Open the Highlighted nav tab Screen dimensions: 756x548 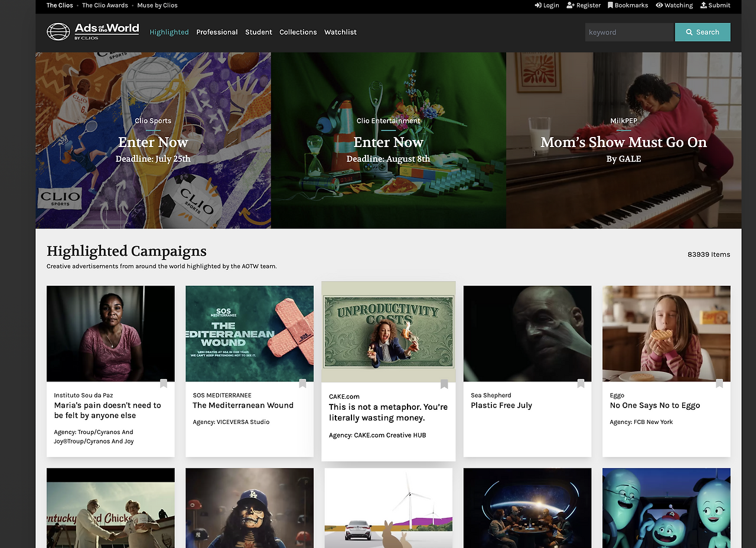pos(169,32)
